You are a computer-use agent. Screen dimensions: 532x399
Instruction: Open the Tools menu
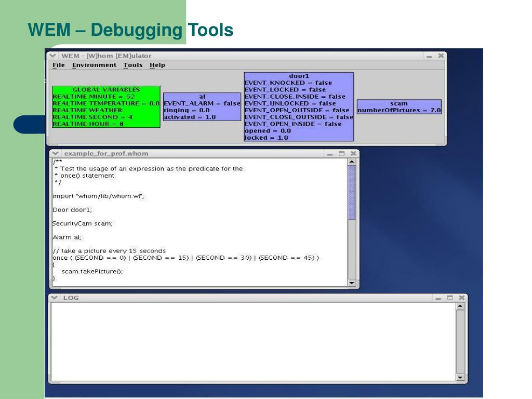pyautogui.click(x=132, y=65)
